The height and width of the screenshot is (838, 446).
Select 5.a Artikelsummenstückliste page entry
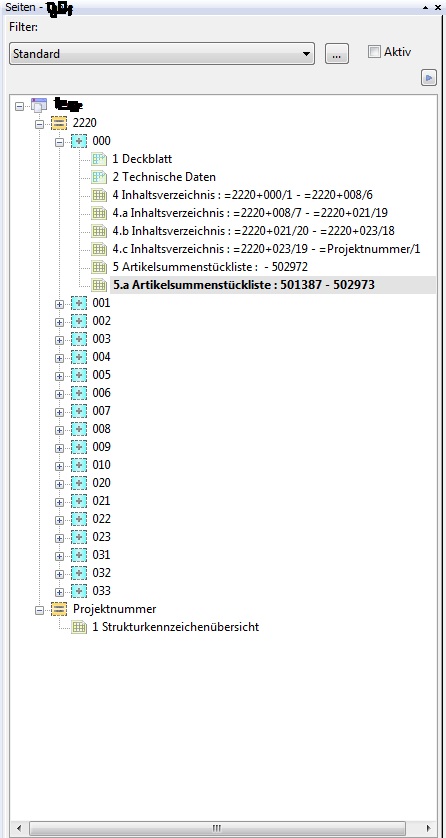tap(244, 285)
